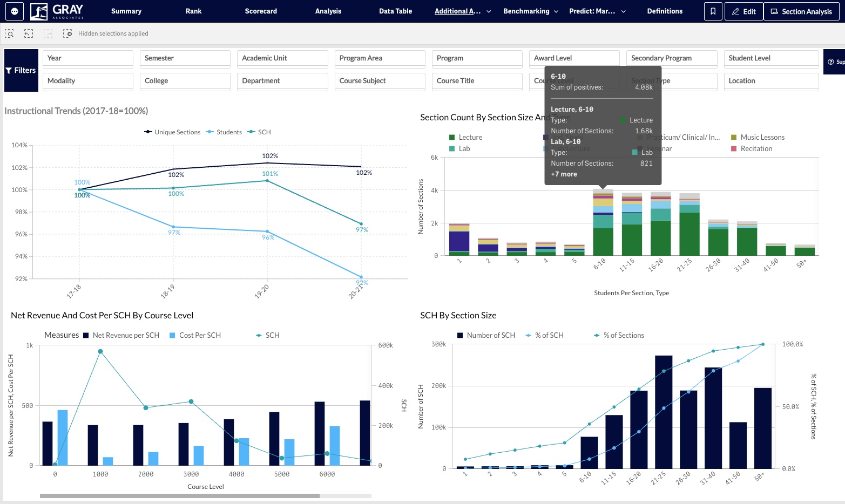845x504 pixels.
Task: Click the Filters funnel icon
Action: (9, 71)
